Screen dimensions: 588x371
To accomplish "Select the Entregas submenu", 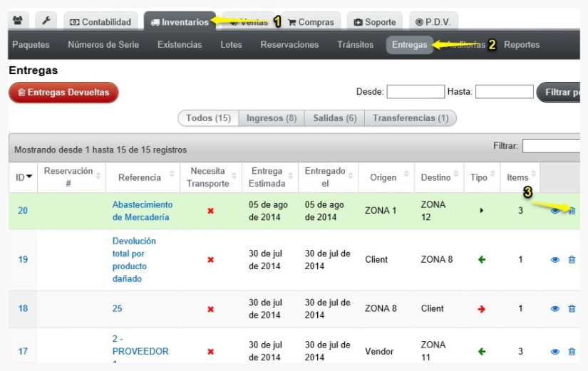I will [x=410, y=45].
